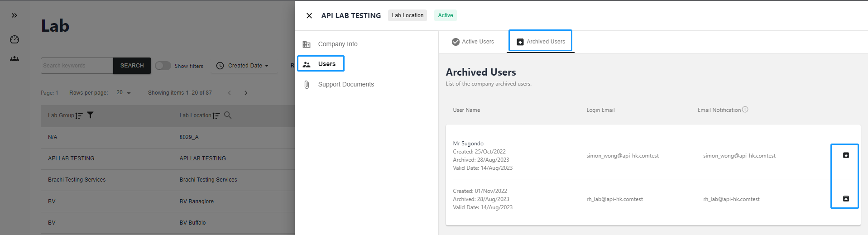This screenshot has height=235, width=868.
Task: Click the Lab Group filter funnel icon
Action: tap(91, 115)
